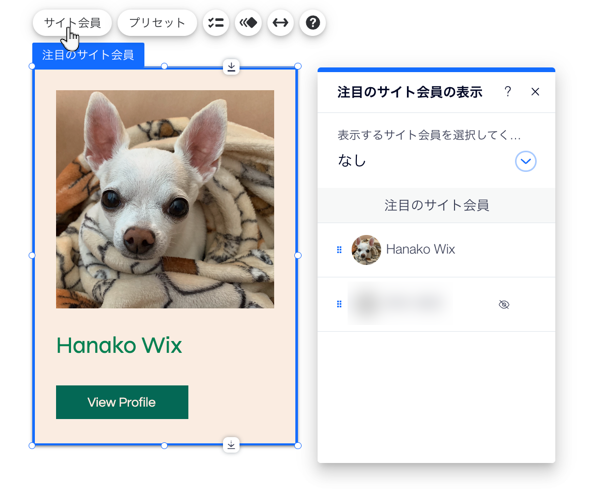The height and width of the screenshot is (502, 600).
Task: Click the drag handle of blurred member row
Action: [339, 304]
